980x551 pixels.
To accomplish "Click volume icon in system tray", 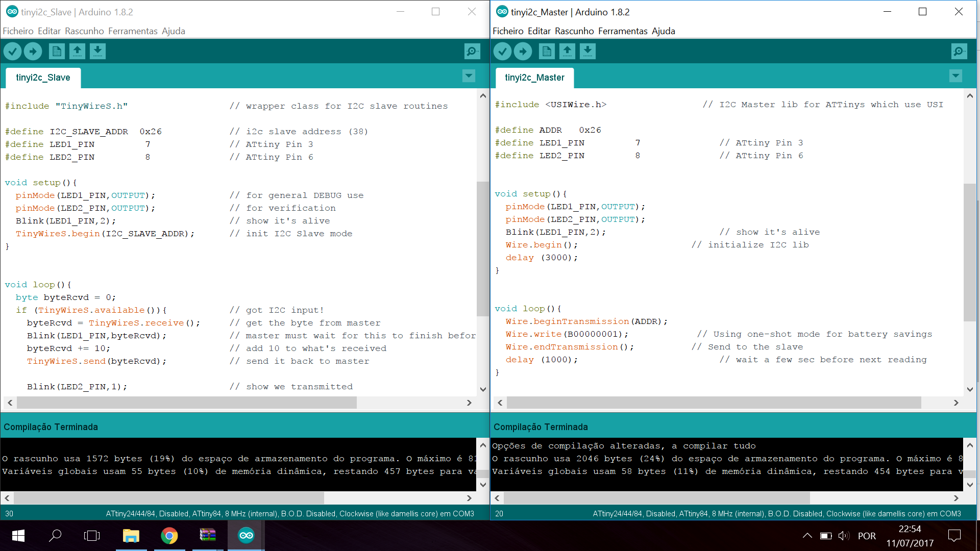I will pos(844,536).
